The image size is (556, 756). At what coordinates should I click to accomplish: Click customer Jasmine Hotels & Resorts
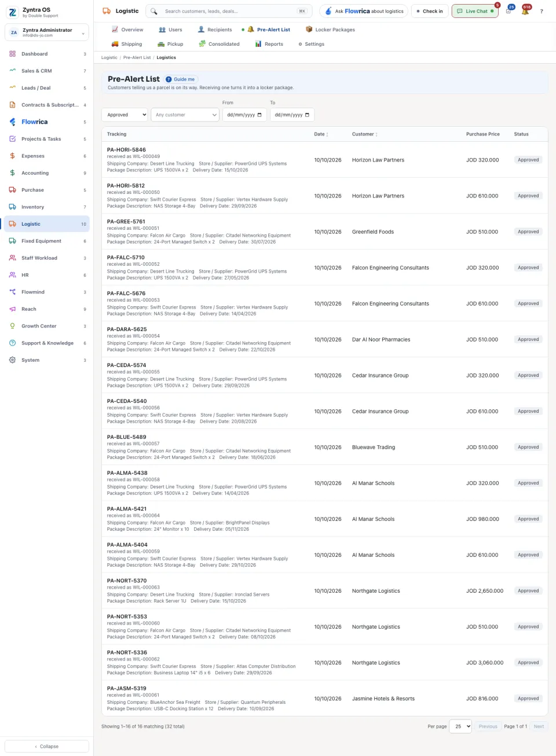tap(383, 699)
